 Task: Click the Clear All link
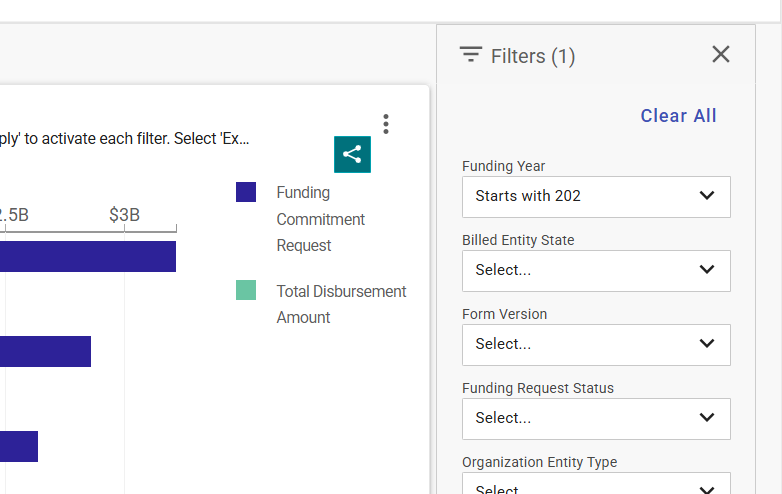coord(678,116)
